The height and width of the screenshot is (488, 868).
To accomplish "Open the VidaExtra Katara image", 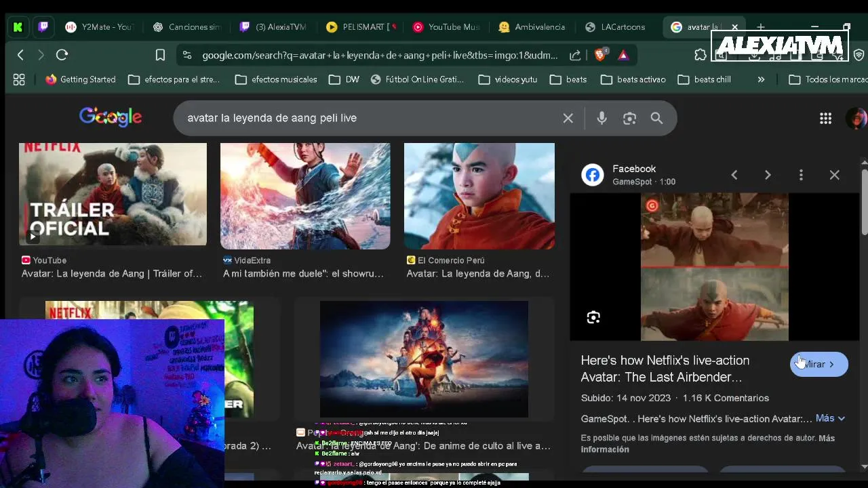I will pos(305,196).
